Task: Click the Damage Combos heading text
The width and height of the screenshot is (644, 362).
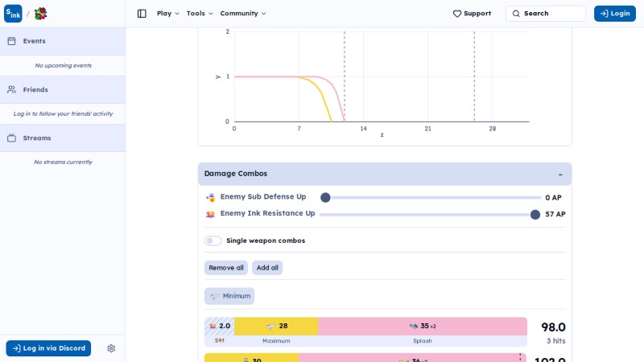Action: [236, 174]
